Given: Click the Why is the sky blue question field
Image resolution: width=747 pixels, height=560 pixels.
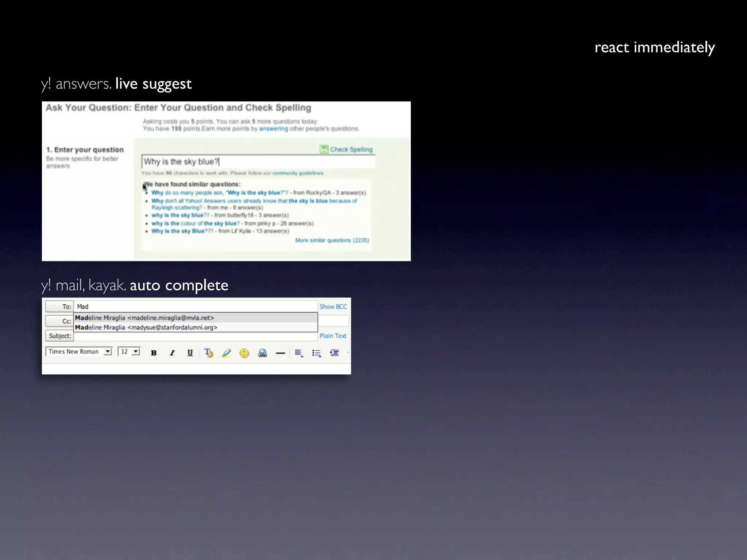Looking at the screenshot, I should pyautogui.click(x=258, y=162).
